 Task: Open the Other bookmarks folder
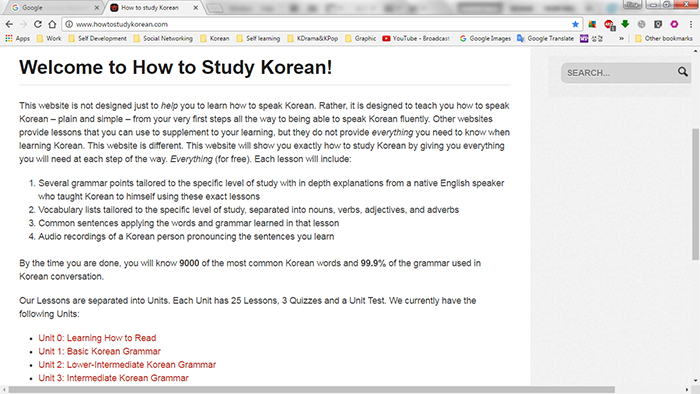(x=664, y=38)
